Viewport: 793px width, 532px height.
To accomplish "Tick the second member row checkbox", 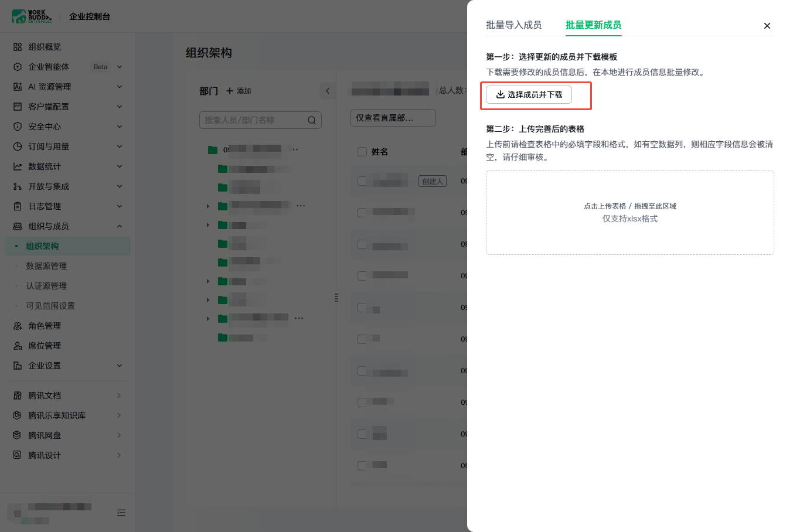I will click(x=362, y=213).
